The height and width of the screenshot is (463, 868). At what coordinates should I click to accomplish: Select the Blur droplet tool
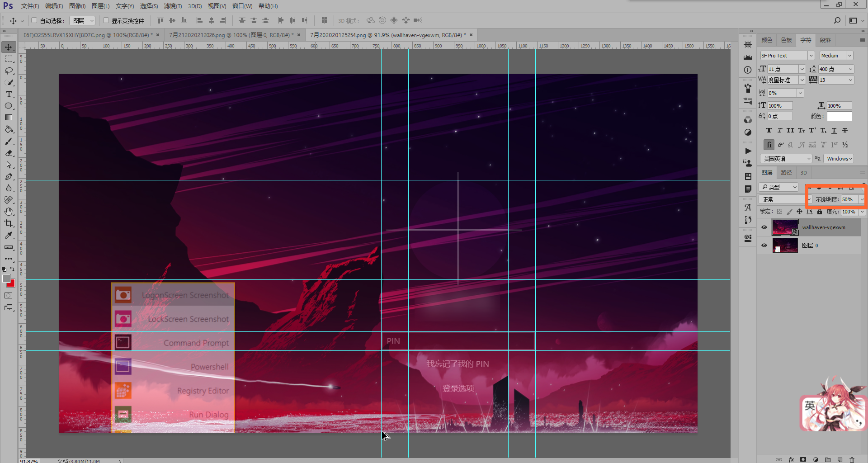coord(9,188)
